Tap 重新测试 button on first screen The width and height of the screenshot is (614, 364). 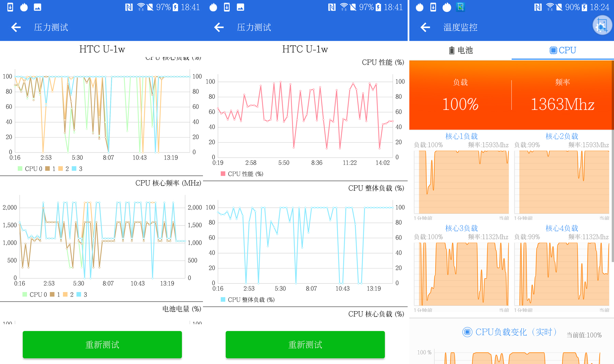(102, 345)
